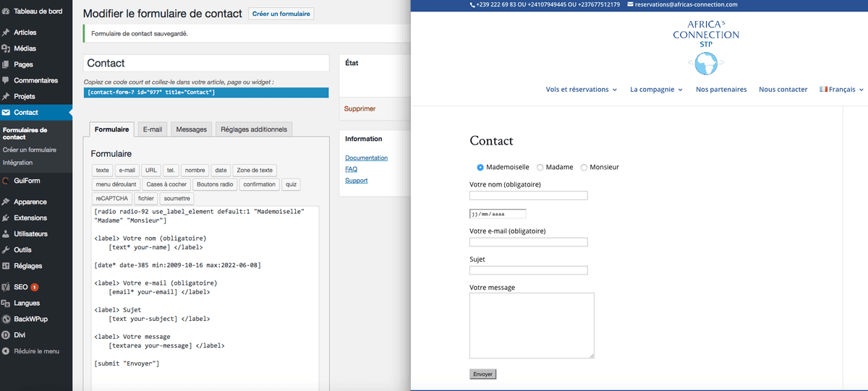
Task: Select the Monsieur radio button
Action: point(584,167)
